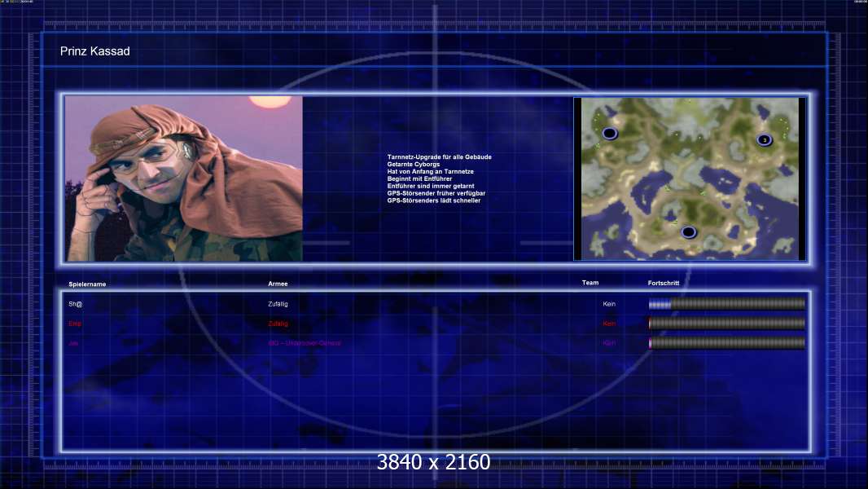868x489 pixels.
Task: Select the southern start position on the minimap
Action: 688,232
